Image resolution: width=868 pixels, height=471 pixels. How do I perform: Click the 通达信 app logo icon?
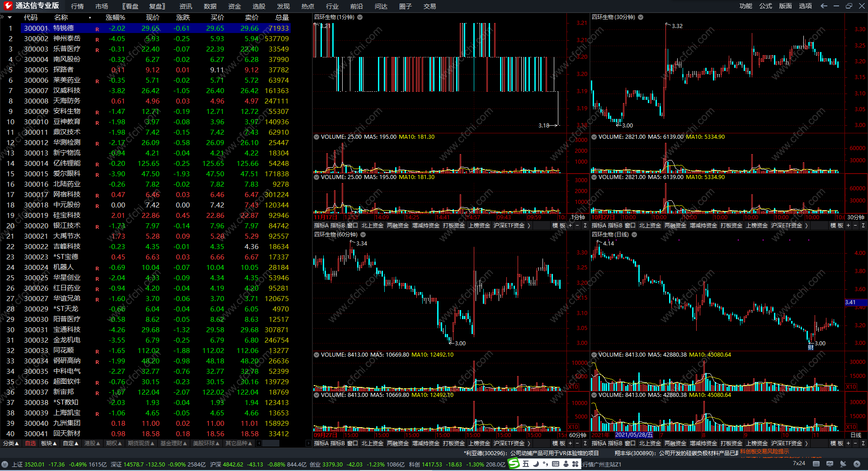[8, 6]
